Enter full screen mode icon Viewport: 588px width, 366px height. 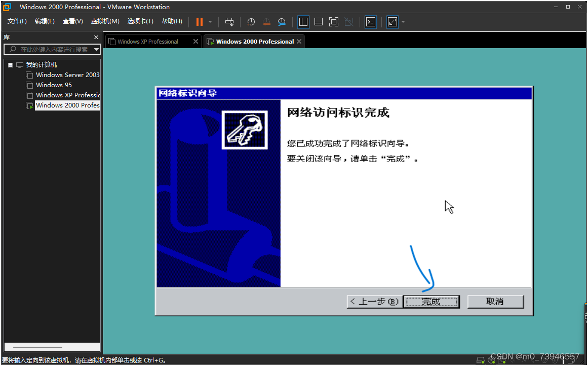pyautogui.click(x=333, y=22)
